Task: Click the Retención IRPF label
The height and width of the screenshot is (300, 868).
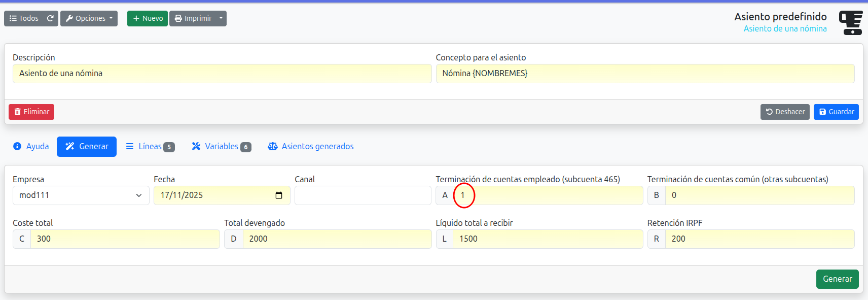Action: click(x=675, y=223)
